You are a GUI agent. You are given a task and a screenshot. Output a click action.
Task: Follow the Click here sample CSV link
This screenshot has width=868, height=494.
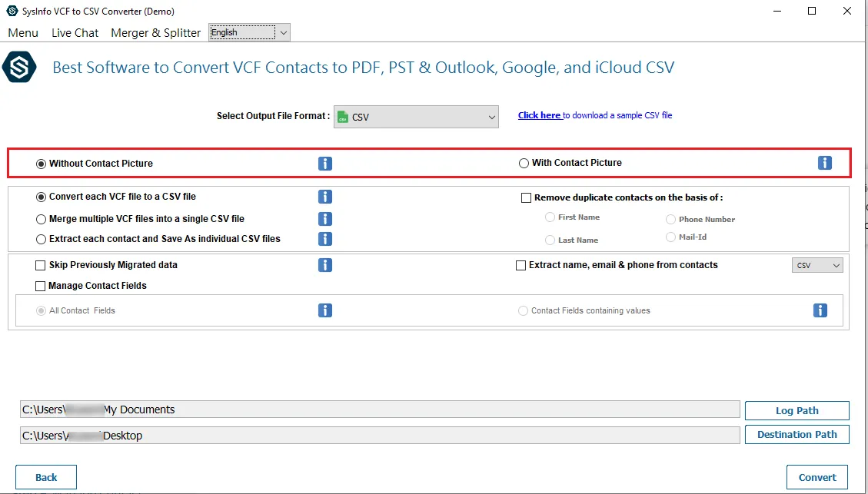click(x=540, y=115)
